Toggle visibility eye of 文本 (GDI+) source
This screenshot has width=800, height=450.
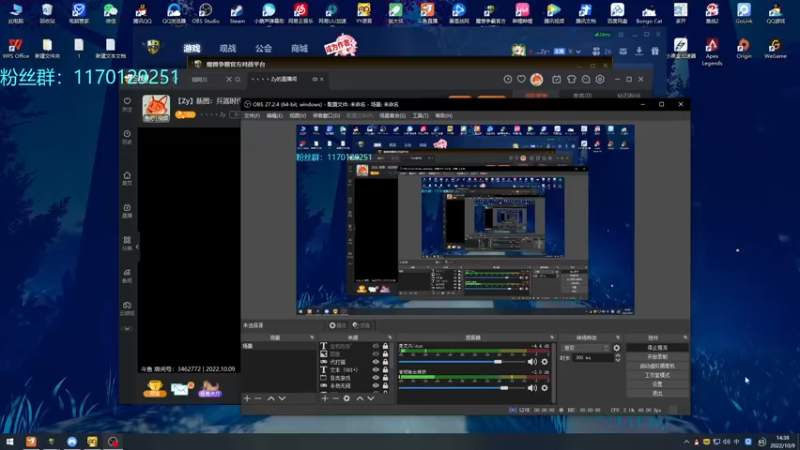376,370
